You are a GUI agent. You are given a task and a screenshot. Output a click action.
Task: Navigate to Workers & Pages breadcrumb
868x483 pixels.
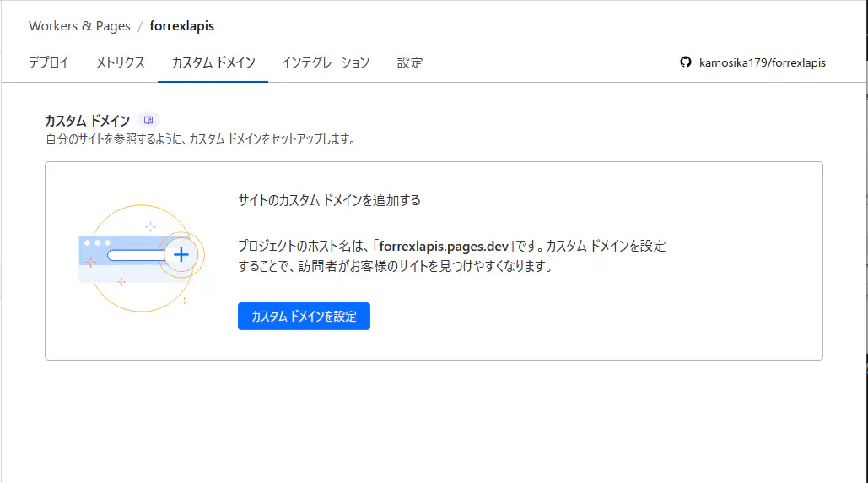[x=79, y=26]
